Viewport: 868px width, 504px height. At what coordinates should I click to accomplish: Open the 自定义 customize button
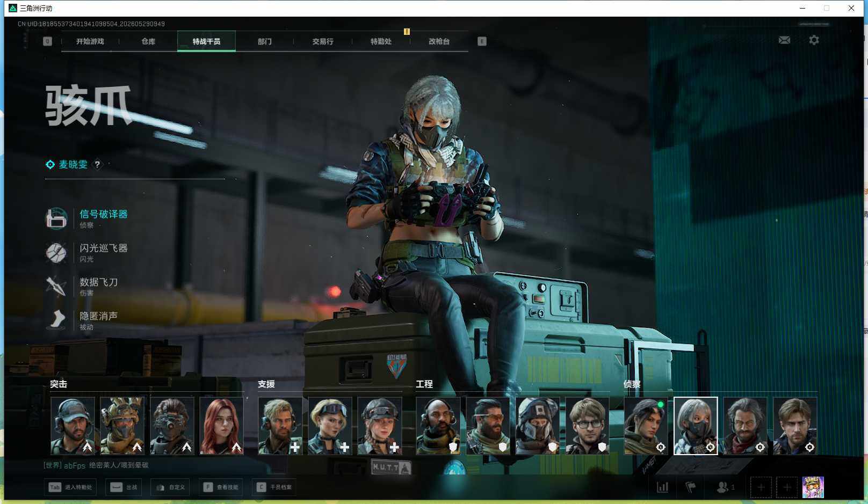170,487
